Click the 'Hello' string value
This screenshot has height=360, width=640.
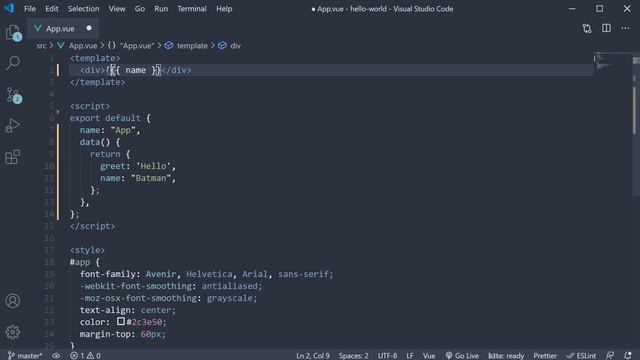coord(153,166)
